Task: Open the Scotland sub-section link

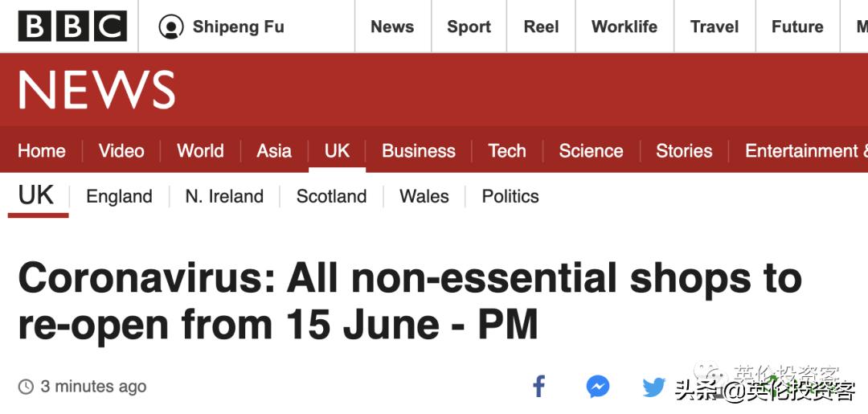Action: 331,196
